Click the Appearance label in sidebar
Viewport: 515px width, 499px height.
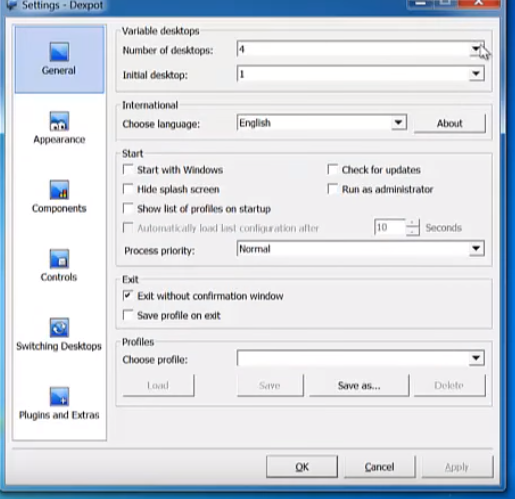[x=59, y=139]
